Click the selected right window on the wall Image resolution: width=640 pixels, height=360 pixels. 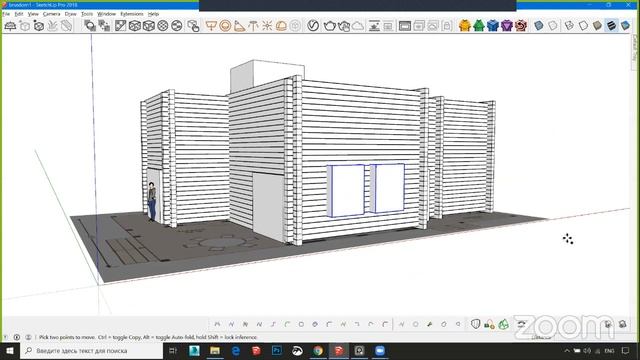(x=387, y=188)
